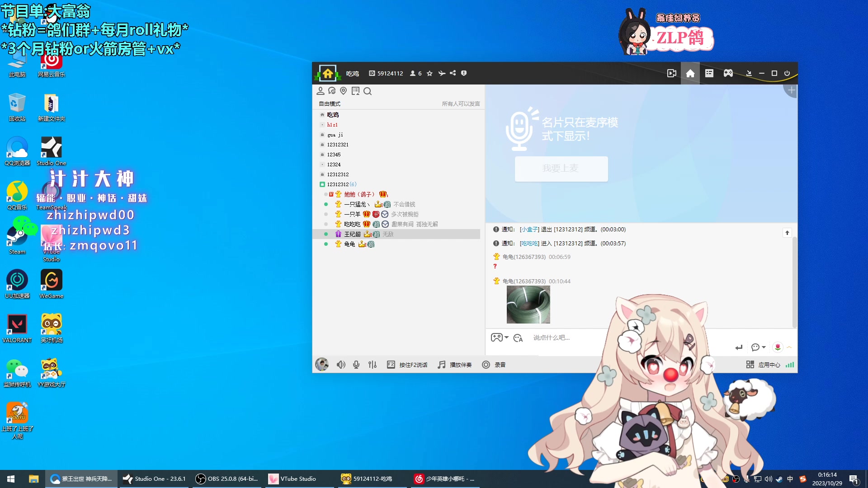Open the WeGame desktop shortcut
The image size is (868, 488).
[x=51, y=284]
